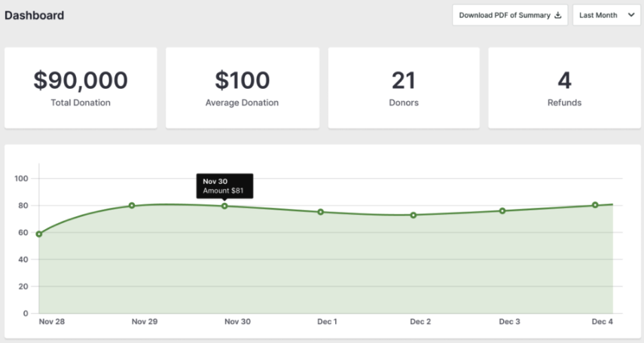Click the Nov 28 data point
Screen dimensions: 644x343
click(x=39, y=234)
